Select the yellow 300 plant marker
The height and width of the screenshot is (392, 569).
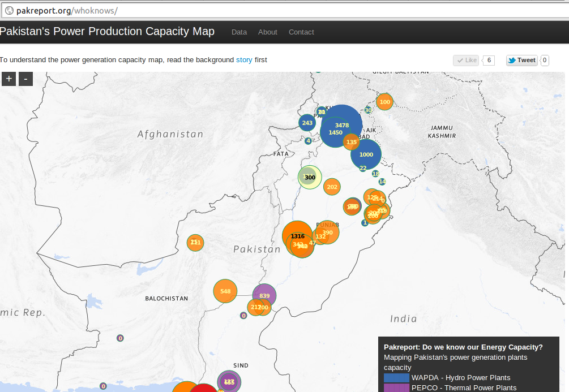[x=310, y=177]
